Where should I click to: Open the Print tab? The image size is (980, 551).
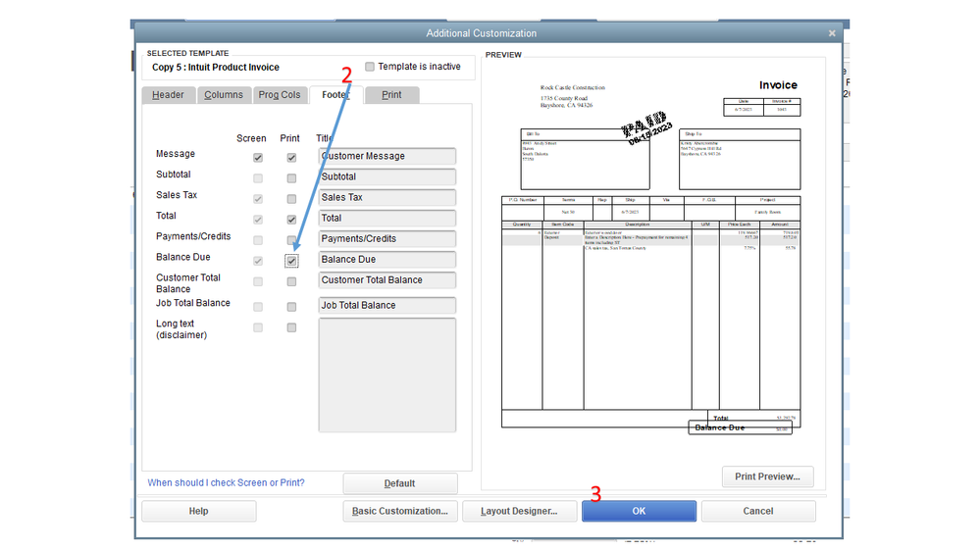pos(391,95)
